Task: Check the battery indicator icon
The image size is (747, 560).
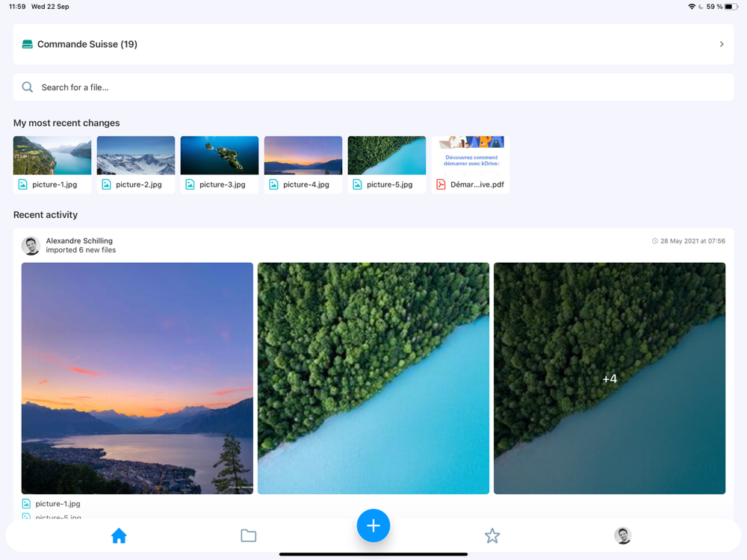Action: coord(731,7)
